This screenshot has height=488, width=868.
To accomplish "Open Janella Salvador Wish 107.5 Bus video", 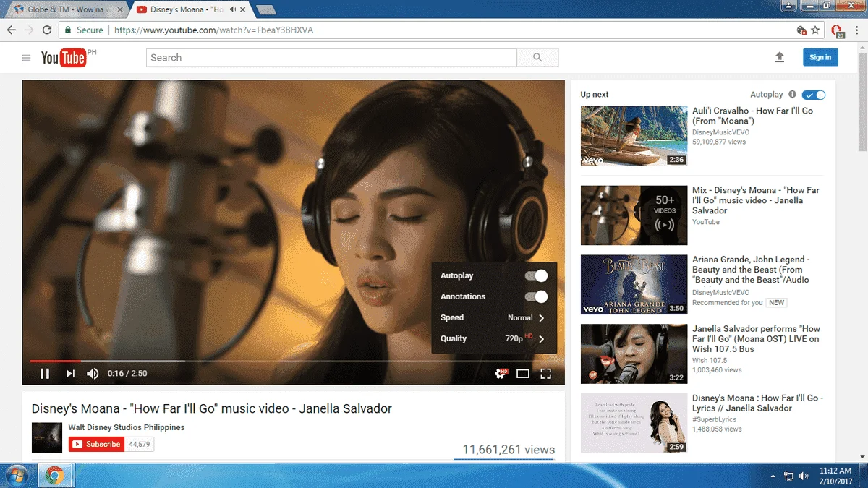I will 756,338.
